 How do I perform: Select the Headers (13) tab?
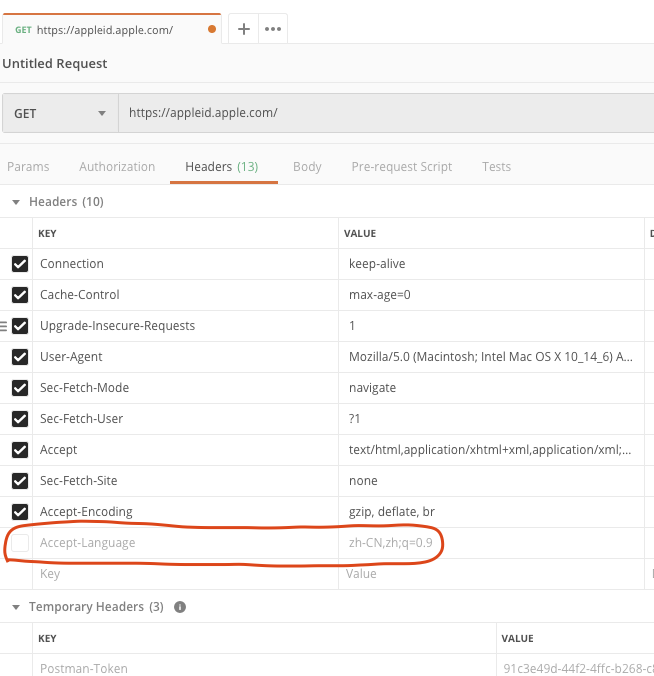222,166
